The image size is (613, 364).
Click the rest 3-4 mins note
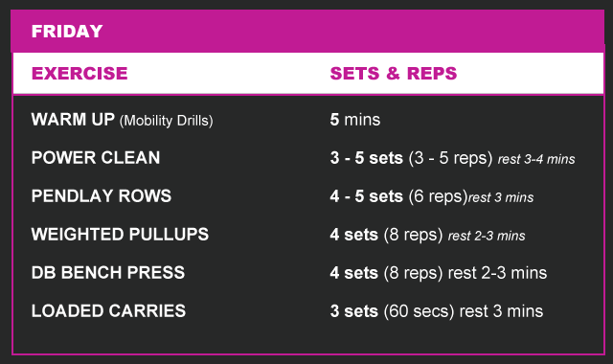[x=536, y=159]
